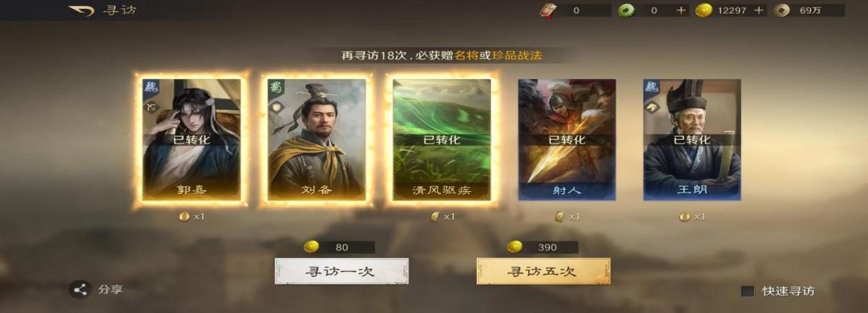Image resolution: width=868 pixels, height=313 pixels.
Task: Tap the gold coin icon beside 12297
Action: 704,10
